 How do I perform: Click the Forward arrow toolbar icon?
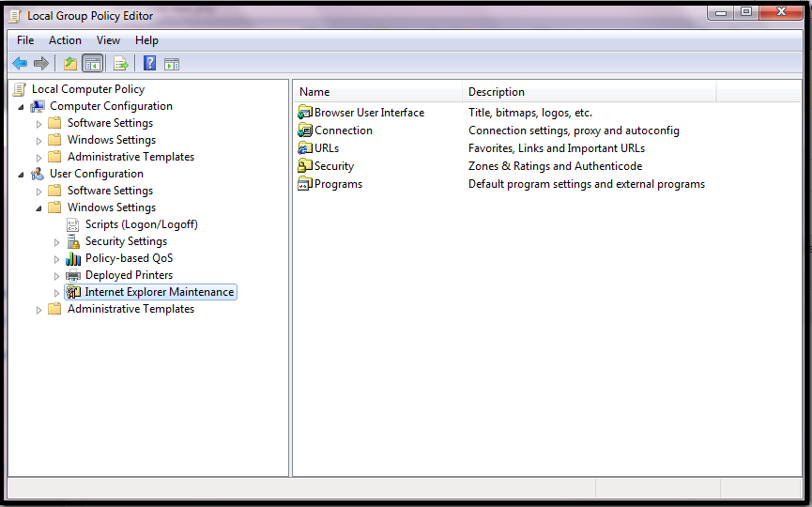pyautogui.click(x=41, y=64)
